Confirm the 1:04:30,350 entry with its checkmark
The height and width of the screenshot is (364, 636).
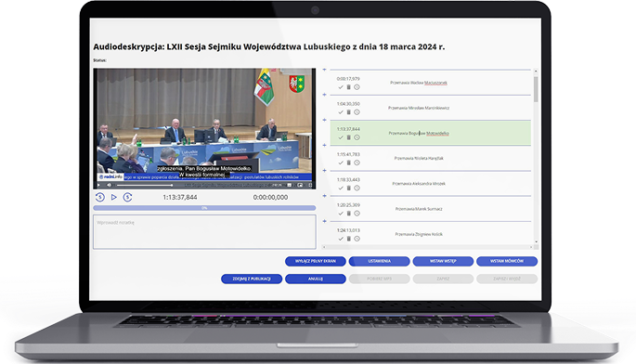click(341, 112)
